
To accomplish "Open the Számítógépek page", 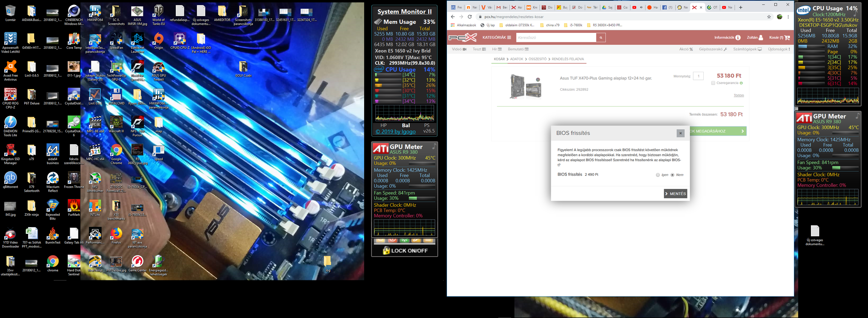I will [x=747, y=49].
